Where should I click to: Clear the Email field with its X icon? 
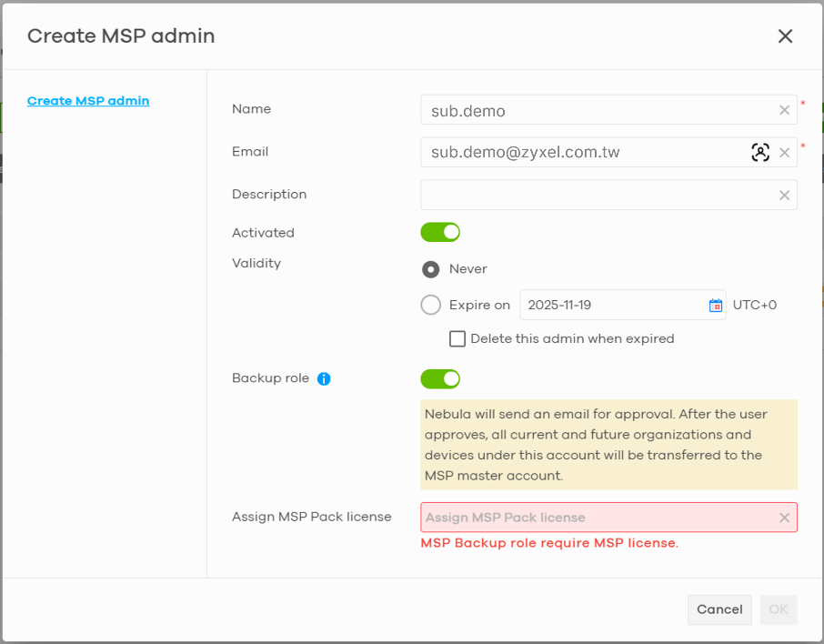click(x=784, y=152)
